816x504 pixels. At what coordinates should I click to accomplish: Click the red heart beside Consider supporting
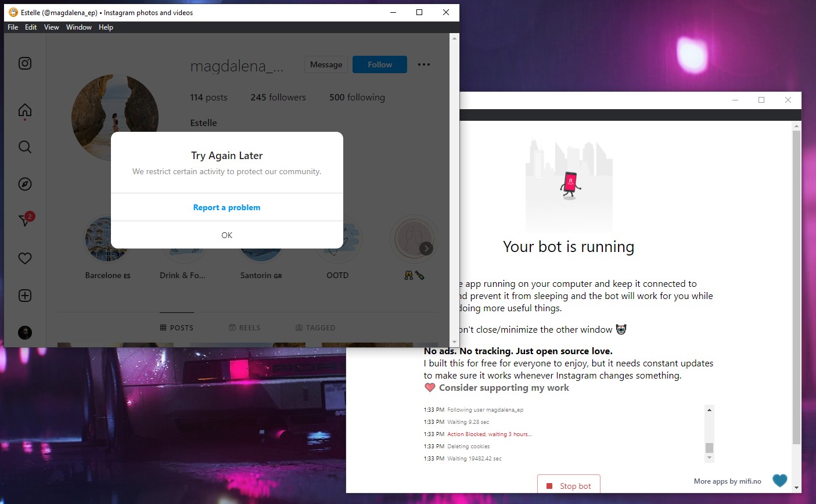tap(430, 387)
